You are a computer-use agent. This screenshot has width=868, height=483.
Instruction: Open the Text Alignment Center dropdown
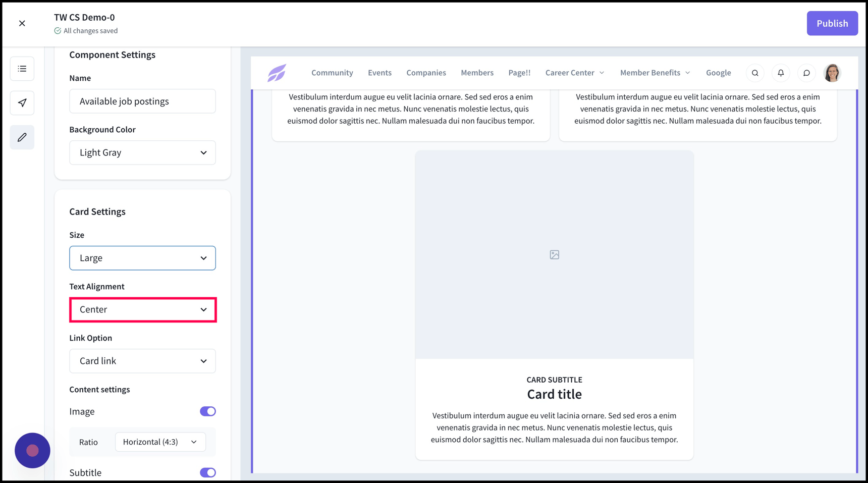142,309
